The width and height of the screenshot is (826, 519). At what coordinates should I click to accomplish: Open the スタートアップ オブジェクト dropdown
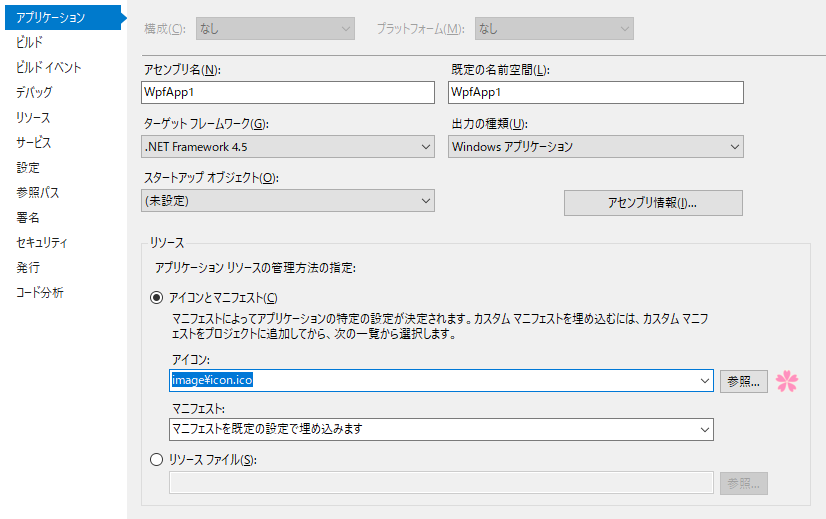pyautogui.click(x=288, y=201)
